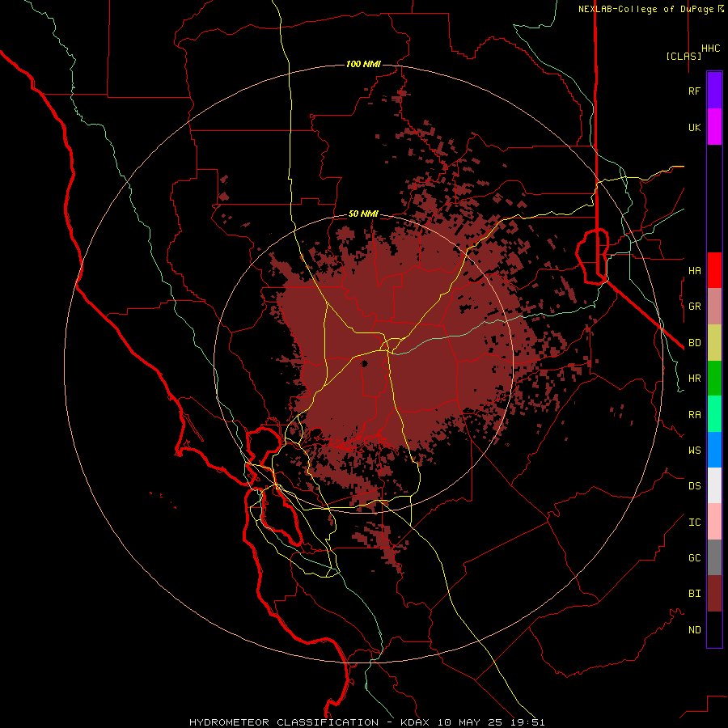The image size is (728, 728).
Task: Click the RA light green legend swatch
Action: click(714, 414)
